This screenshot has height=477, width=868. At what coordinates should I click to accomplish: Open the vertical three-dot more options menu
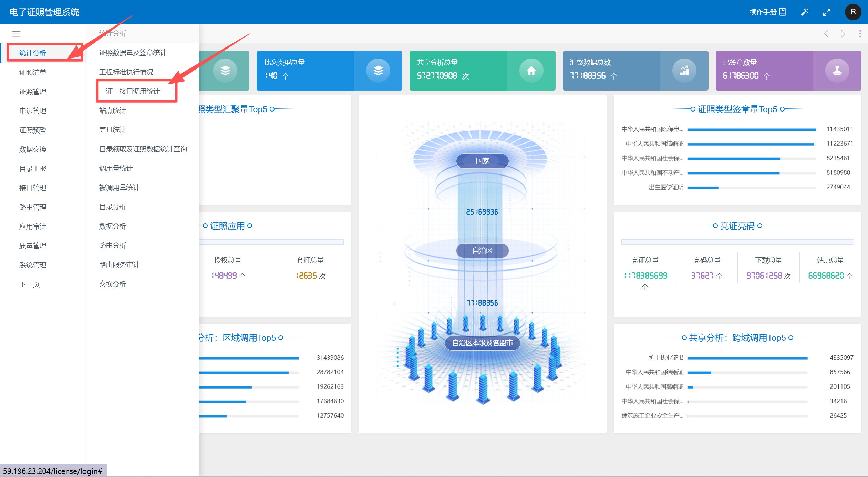click(x=860, y=34)
